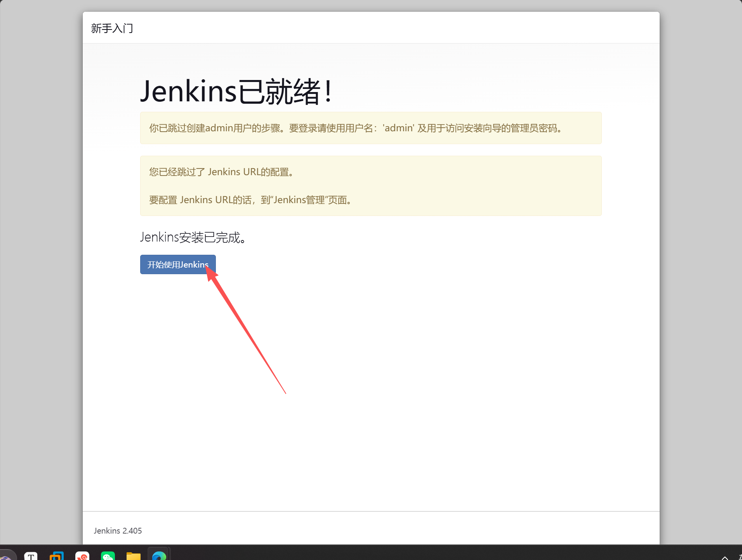Click the 开始使用Jenkins button
The width and height of the screenshot is (742, 560).
pos(178,264)
